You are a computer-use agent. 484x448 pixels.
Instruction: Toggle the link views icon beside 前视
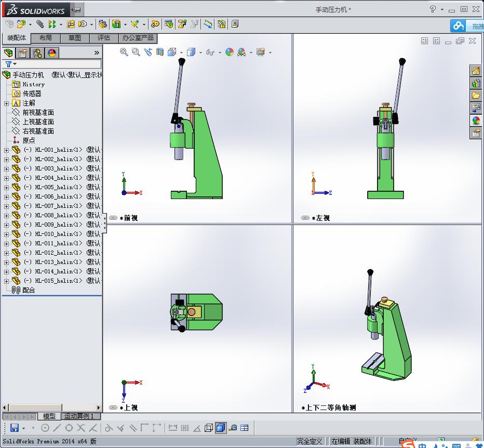[113, 218]
